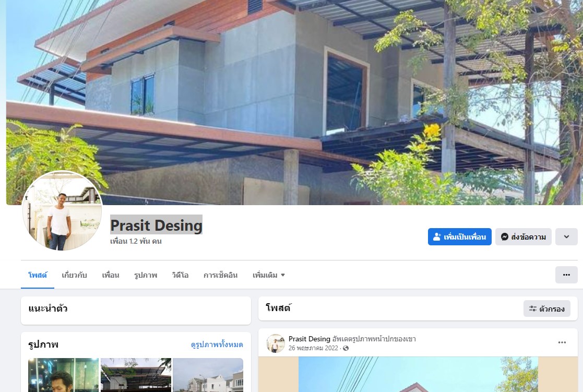Open the การเช็คอิน tab
Screen dimensions: 583x392
pyautogui.click(x=220, y=275)
